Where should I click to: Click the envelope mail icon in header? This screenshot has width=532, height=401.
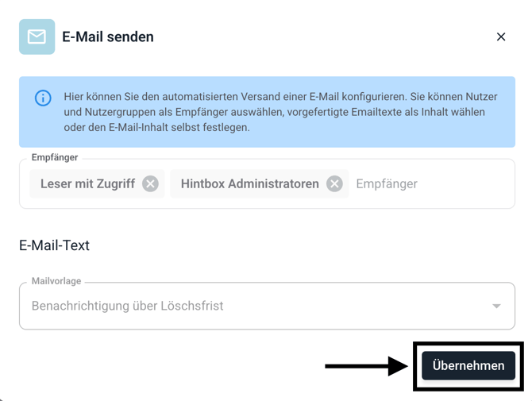click(x=37, y=37)
